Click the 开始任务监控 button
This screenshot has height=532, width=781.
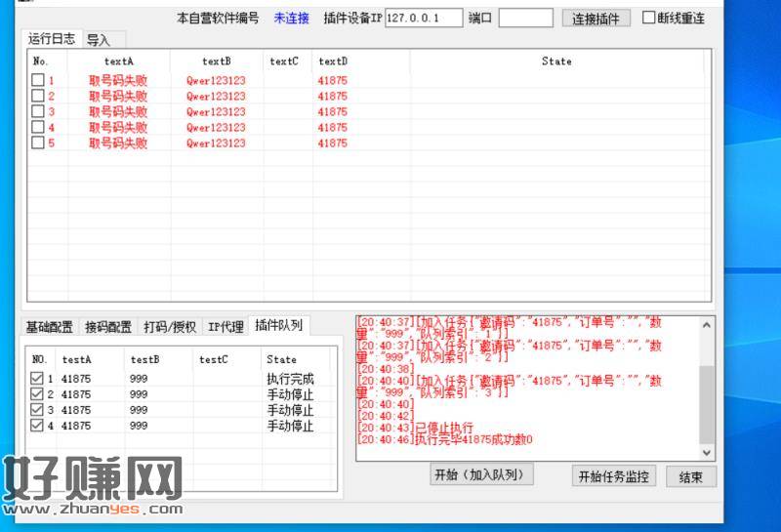613,476
